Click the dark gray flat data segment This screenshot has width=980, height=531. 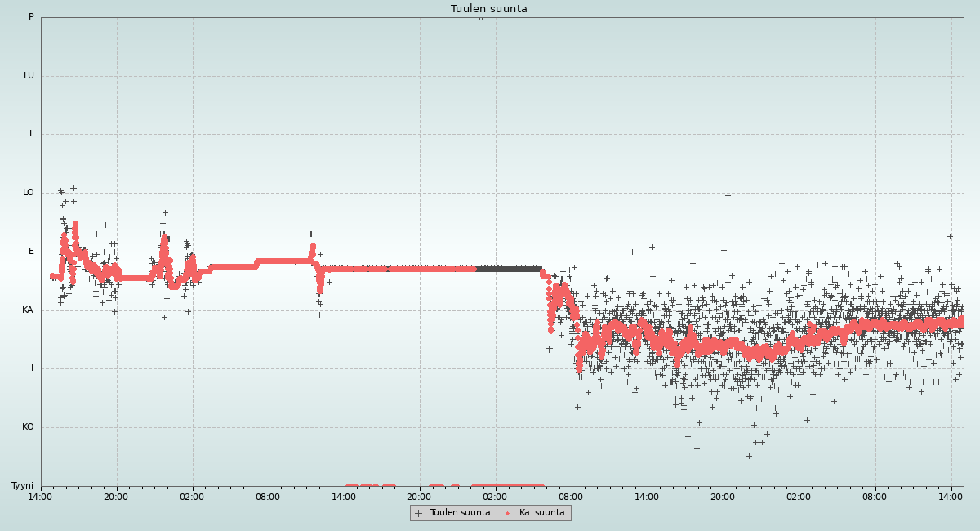point(508,268)
